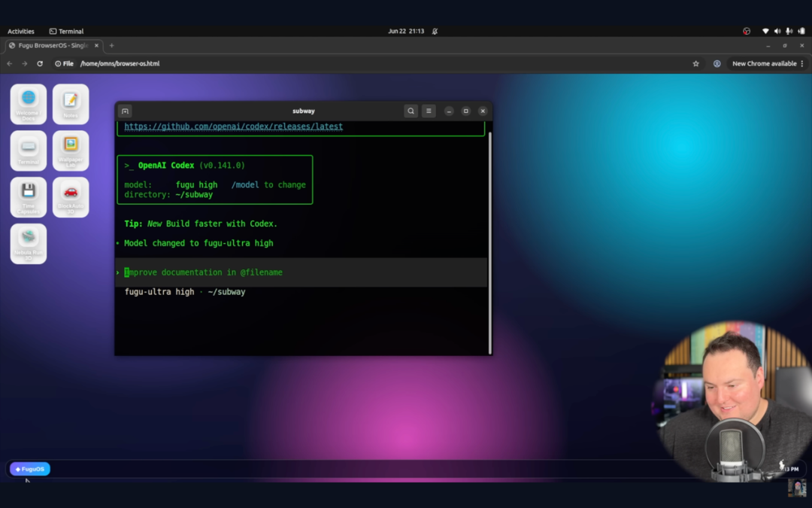Open the Chrome three-dot menu

[x=802, y=64]
